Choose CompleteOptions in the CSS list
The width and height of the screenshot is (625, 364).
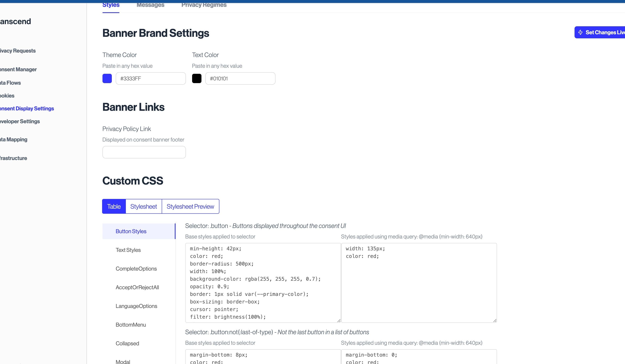136,269
